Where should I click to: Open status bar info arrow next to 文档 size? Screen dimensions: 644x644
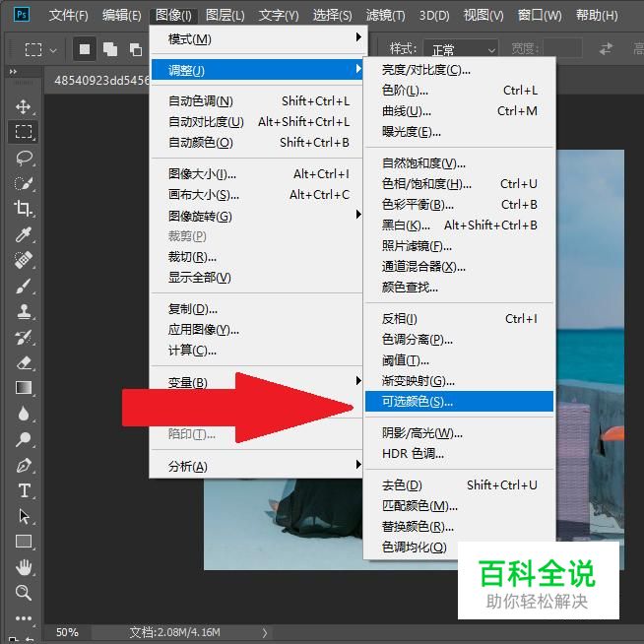coord(265,632)
